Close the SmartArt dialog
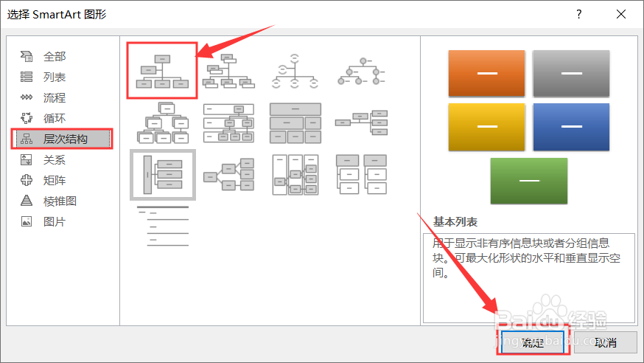 tap(621, 15)
